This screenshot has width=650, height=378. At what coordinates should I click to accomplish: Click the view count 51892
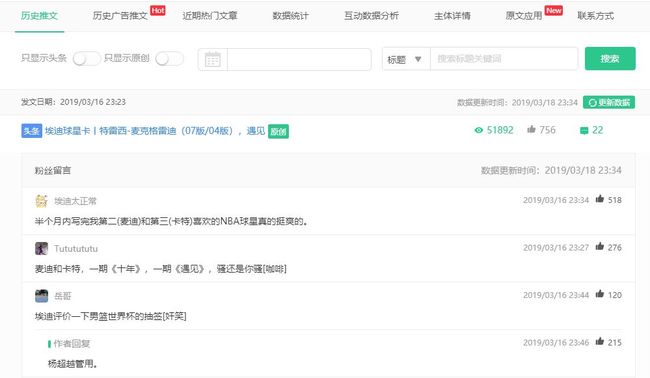click(500, 130)
